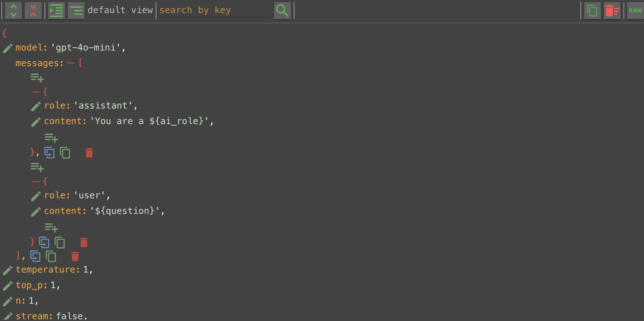Image resolution: width=644 pixels, height=321 pixels.
Task: Delete the whole messages array
Action: [x=75, y=256]
